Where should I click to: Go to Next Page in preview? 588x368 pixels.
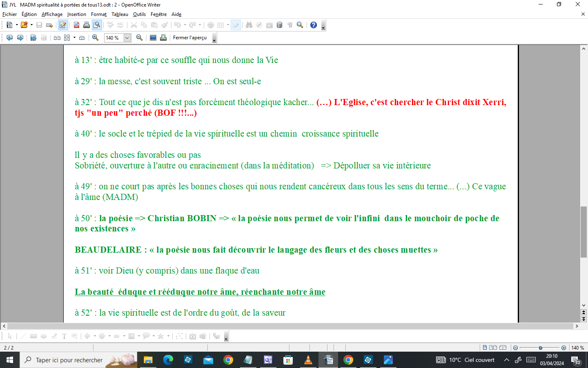point(20,38)
